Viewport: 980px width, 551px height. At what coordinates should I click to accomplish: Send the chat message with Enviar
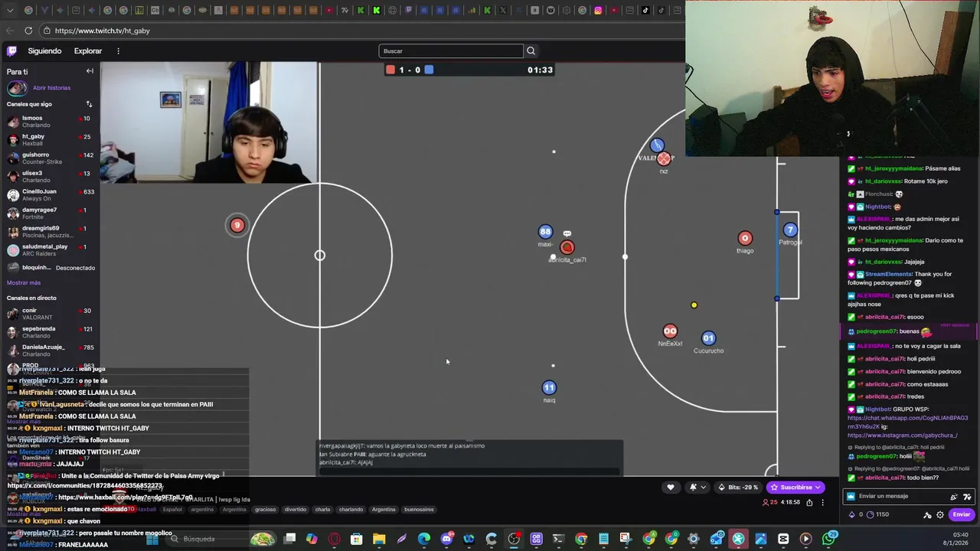962,514
